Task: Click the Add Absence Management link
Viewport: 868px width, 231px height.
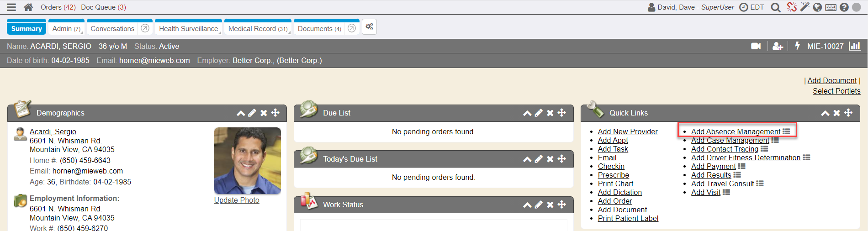Action: [x=736, y=131]
